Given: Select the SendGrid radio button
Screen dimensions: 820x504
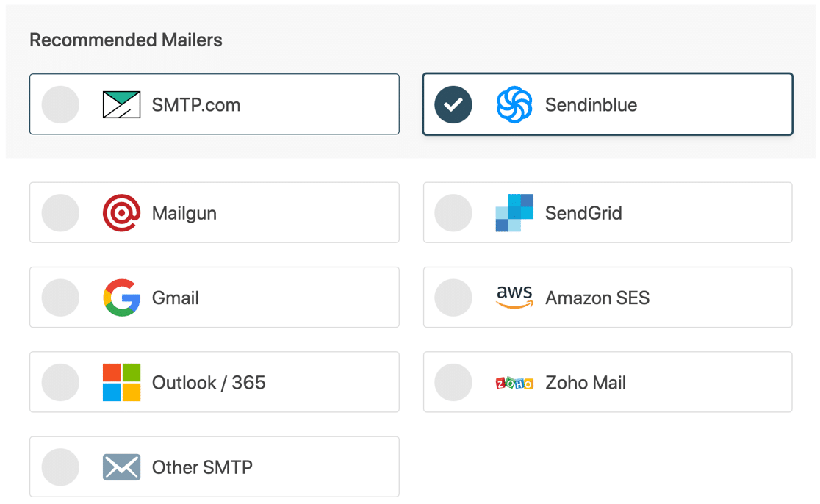Looking at the screenshot, I should point(453,212).
